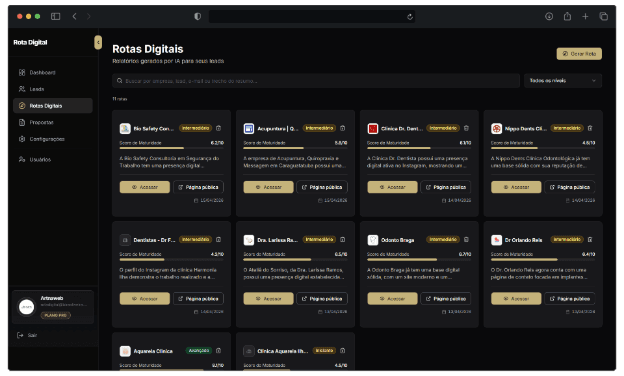Click the Avançado badge on Aquarela Clínica
Screen dimensions: 624x376
pos(199,351)
